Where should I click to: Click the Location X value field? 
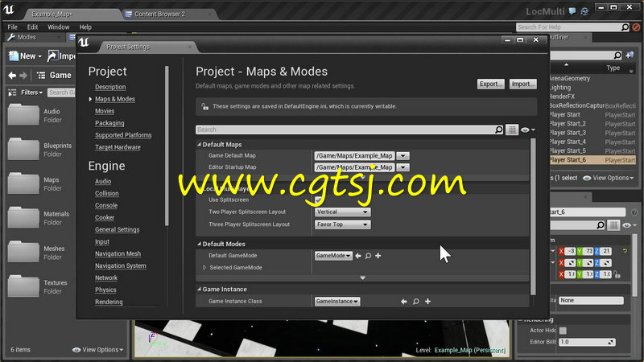571,251
